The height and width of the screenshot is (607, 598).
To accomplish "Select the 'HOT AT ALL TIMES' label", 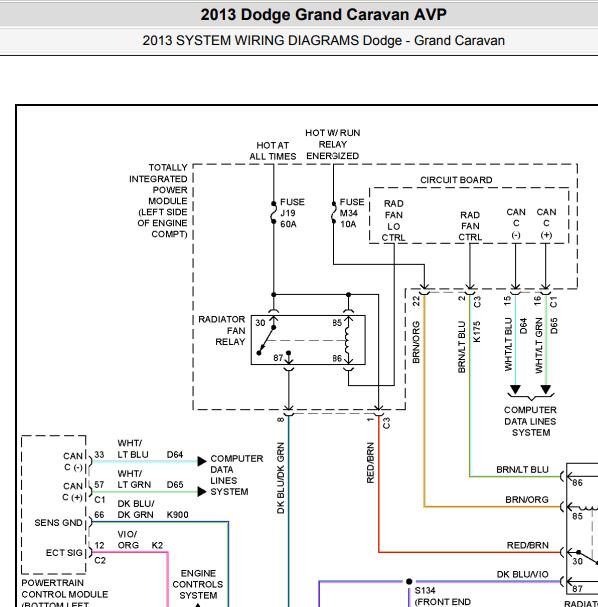I will click(272, 151).
